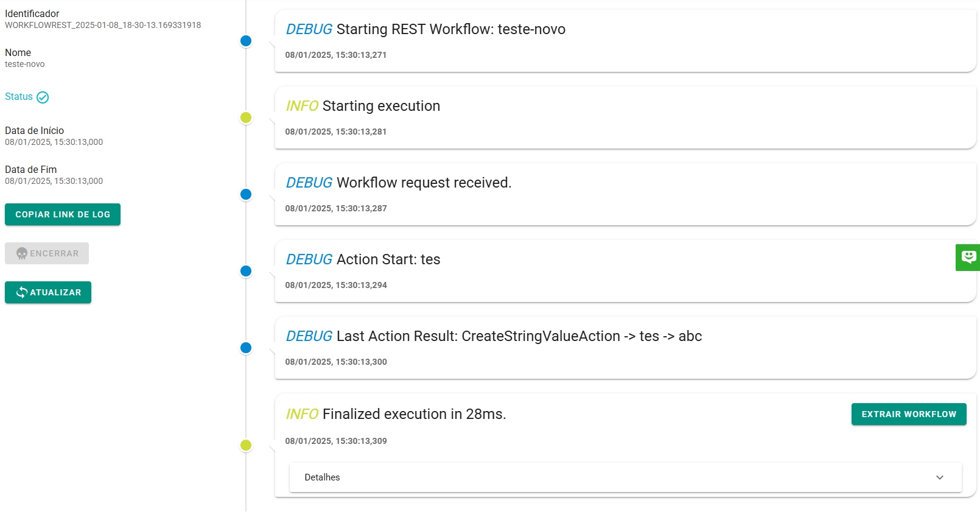Click the Status success checkmark icon

pyautogui.click(x=43, y=97)
